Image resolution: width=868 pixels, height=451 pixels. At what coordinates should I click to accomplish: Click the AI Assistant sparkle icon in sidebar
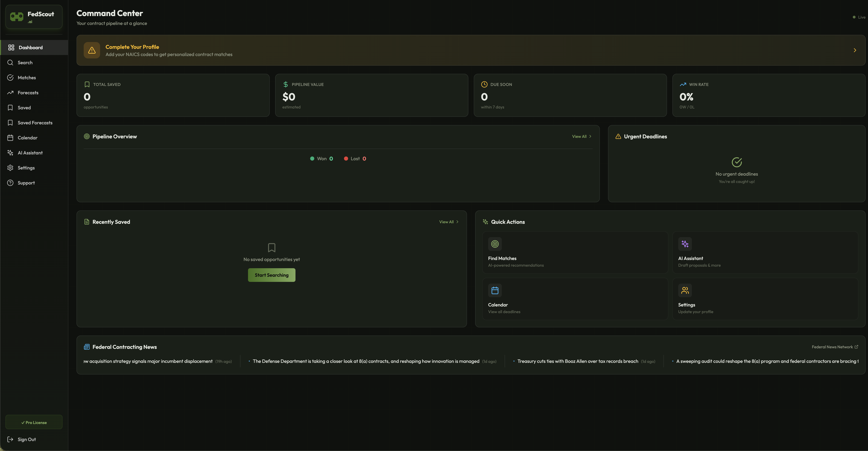coord(10,153)
